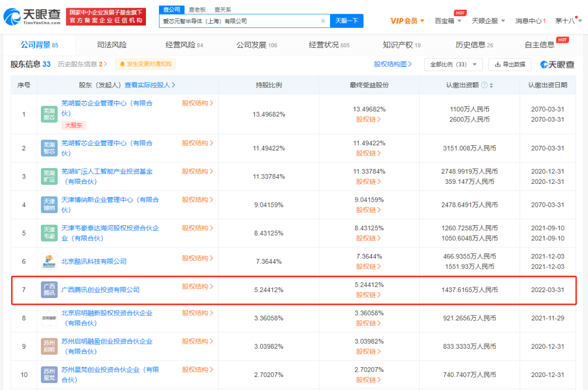588x390 pixels.
Task: Open 广西腾讯创业投资有限公司 link
Action: [101, 289]
